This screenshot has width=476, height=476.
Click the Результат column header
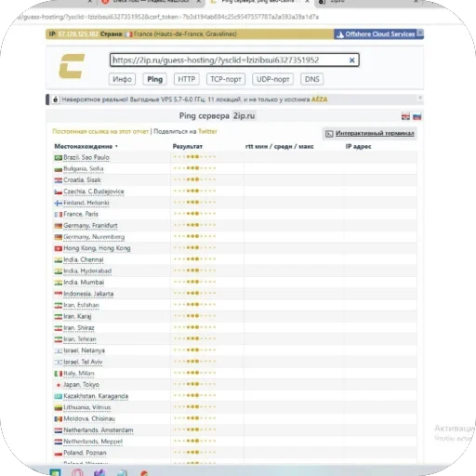coord(188,146)
